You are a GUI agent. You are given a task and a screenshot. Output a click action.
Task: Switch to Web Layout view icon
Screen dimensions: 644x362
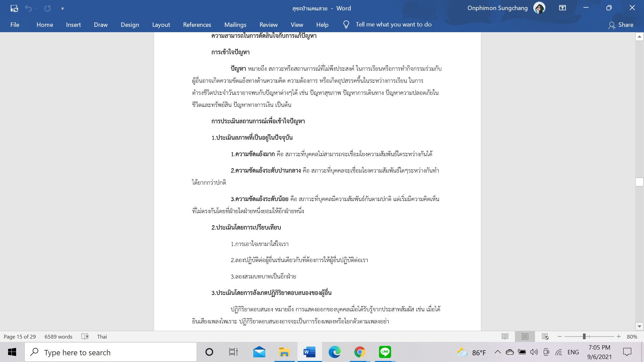click(545, 337)
